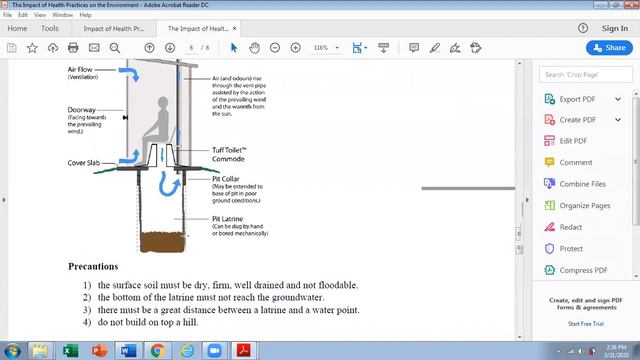
Task: Click the document vertical scrollbar
Action: click(x=520, y=200)
